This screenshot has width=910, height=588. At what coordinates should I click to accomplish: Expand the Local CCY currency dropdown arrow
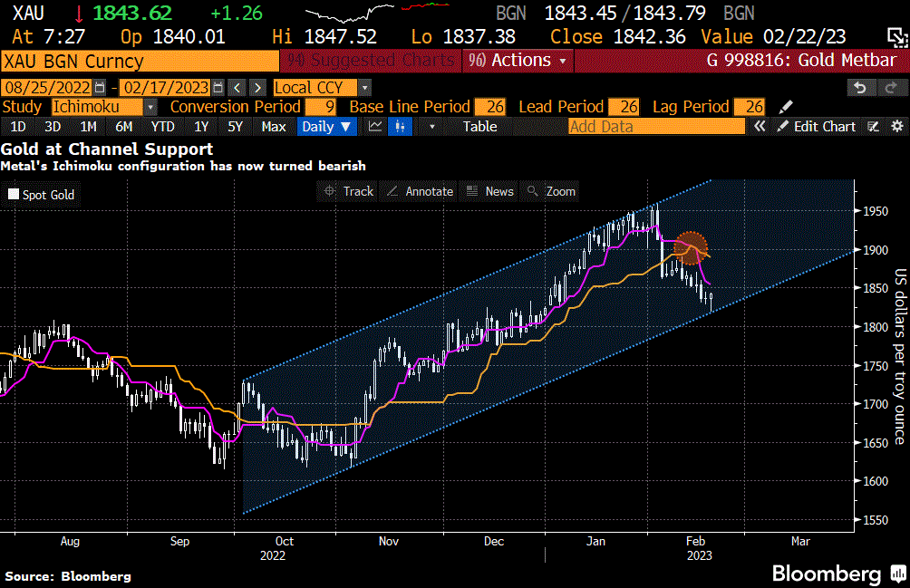364,88
